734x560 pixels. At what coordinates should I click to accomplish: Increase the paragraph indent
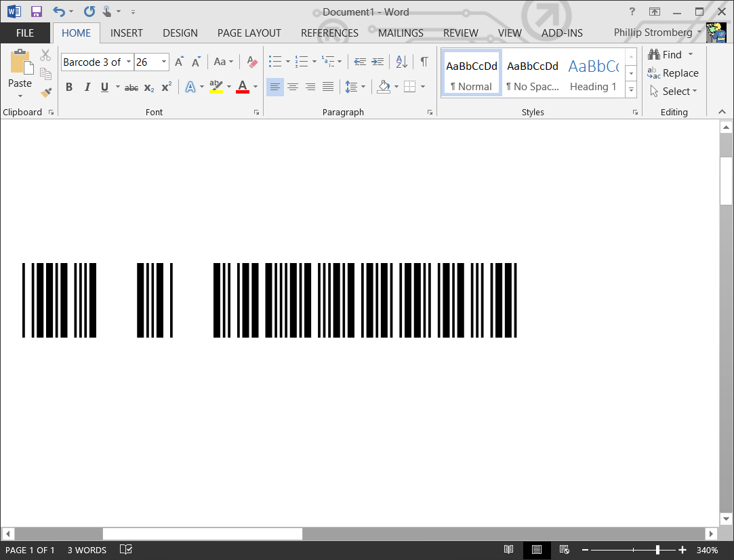coord(378,62)
